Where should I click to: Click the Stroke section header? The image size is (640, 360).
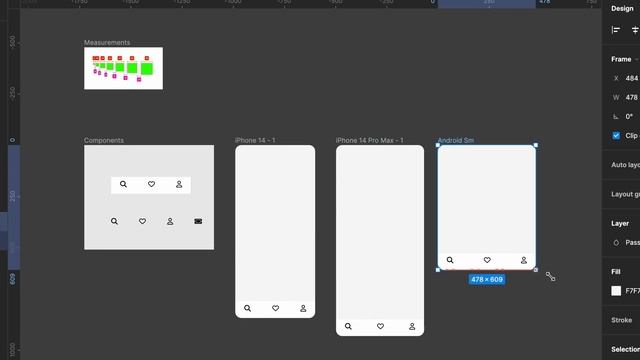622,320
